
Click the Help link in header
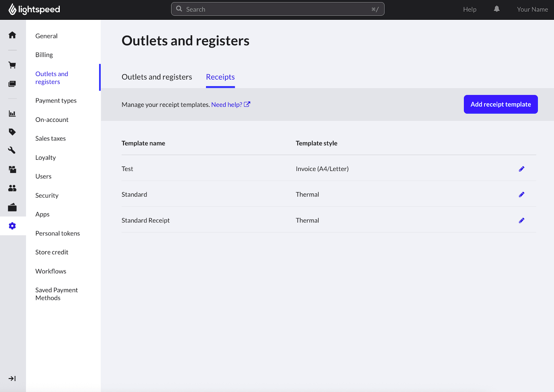(x=469, y=9)
